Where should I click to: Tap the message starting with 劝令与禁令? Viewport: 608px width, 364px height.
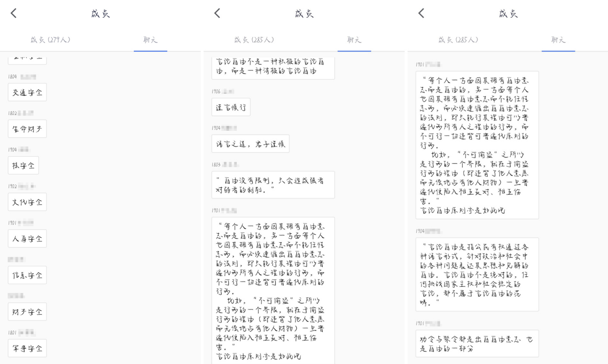pos(477,343)
